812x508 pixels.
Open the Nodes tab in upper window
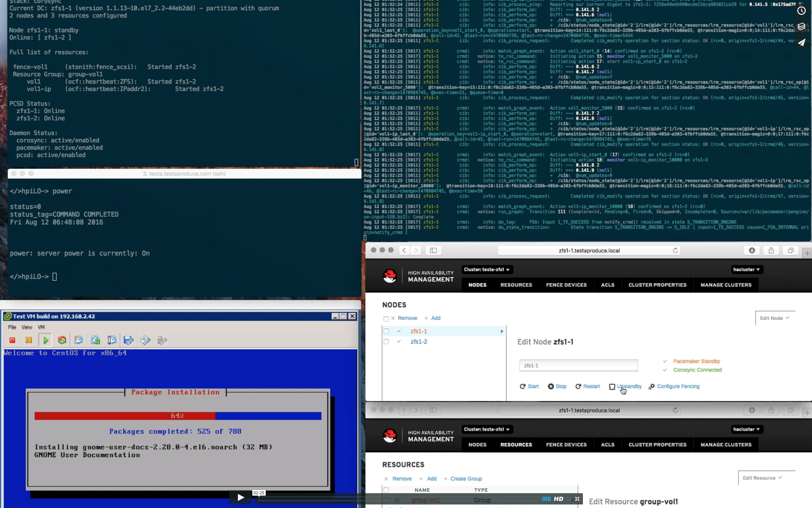pos(478,285)
